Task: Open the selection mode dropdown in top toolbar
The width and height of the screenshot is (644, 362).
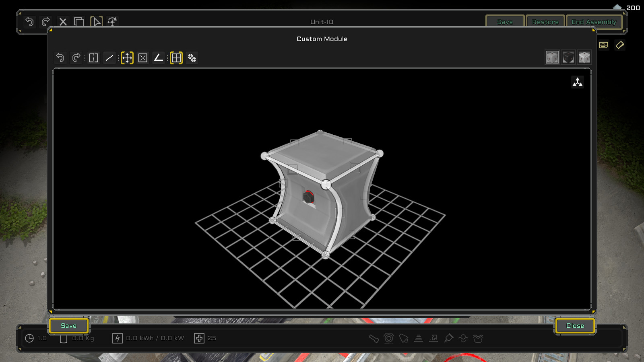Action: tap(96, 22)
